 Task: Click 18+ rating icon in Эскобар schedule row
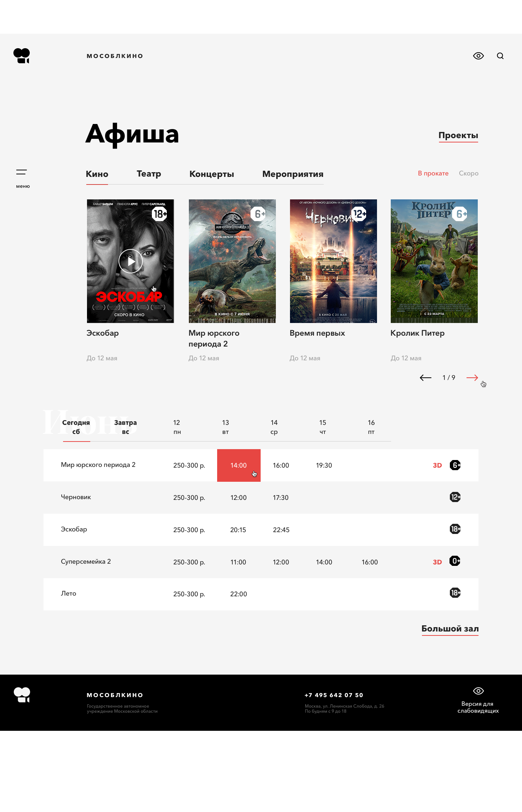click(455, 529)
